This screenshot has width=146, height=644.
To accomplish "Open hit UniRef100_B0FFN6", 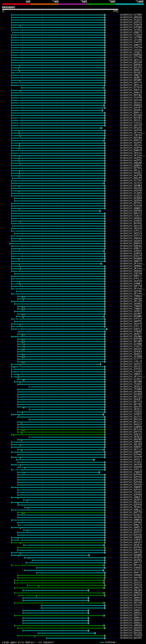I will pos(131,339).
